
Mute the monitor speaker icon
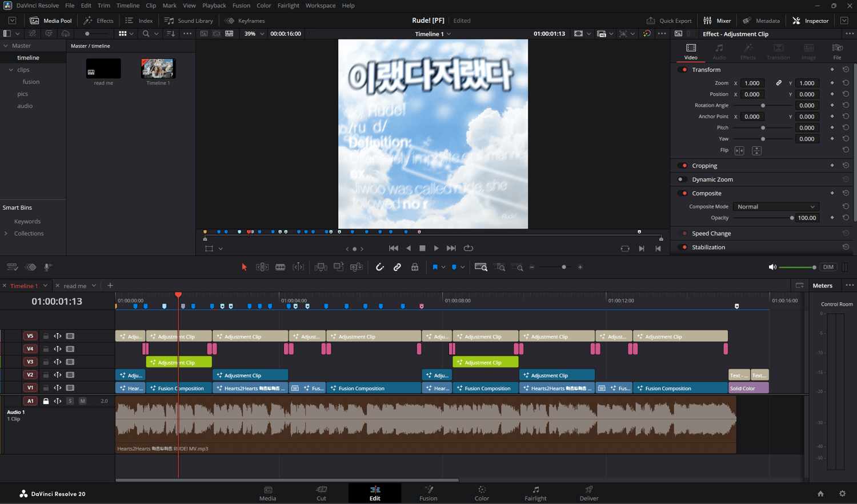coord(772,267)
